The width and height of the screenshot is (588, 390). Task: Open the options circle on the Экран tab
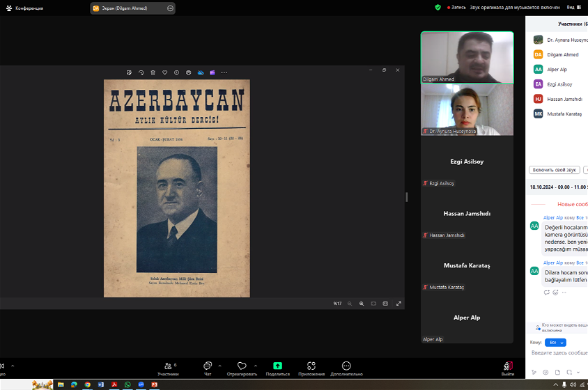pos(170,8)
